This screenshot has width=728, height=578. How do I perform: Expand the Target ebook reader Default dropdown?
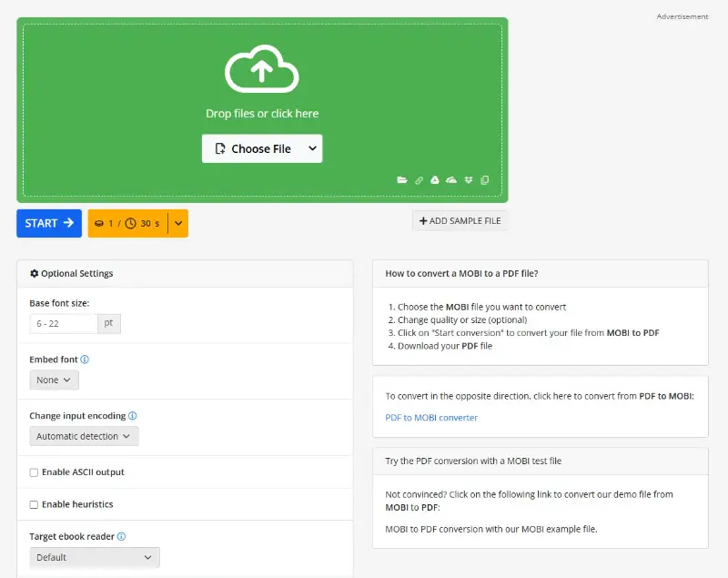pyautogui.click(x=95, y=557)
